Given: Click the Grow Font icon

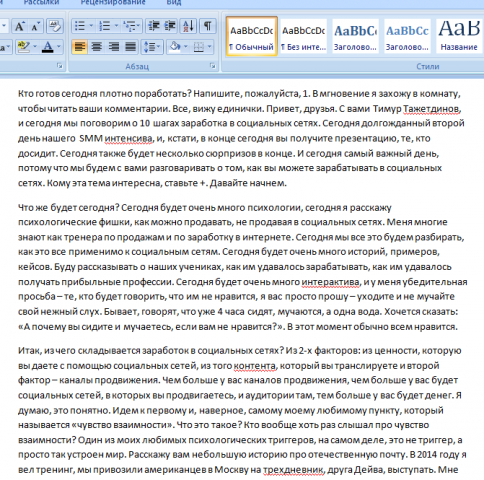Looking at the screenshot, I should 20,26.
